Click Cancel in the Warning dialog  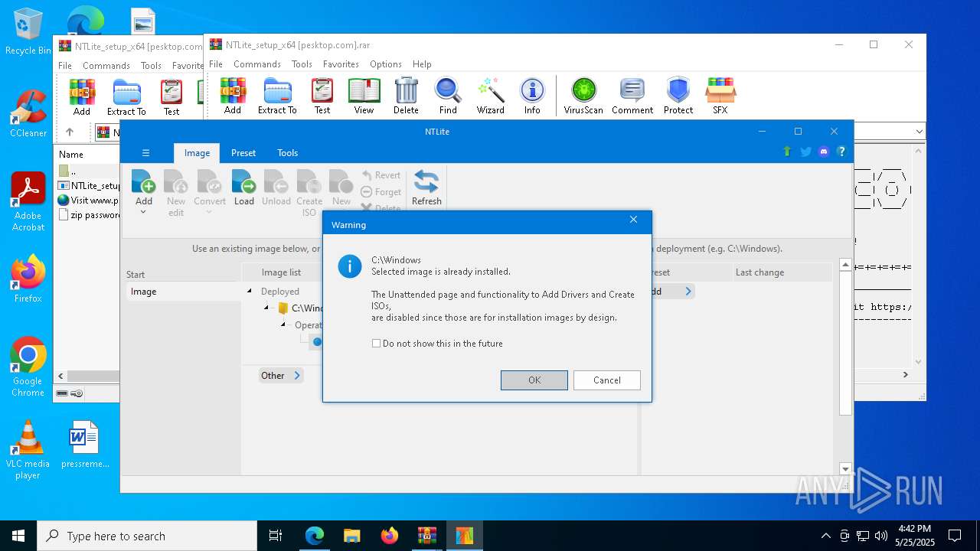tap(607, 380)
